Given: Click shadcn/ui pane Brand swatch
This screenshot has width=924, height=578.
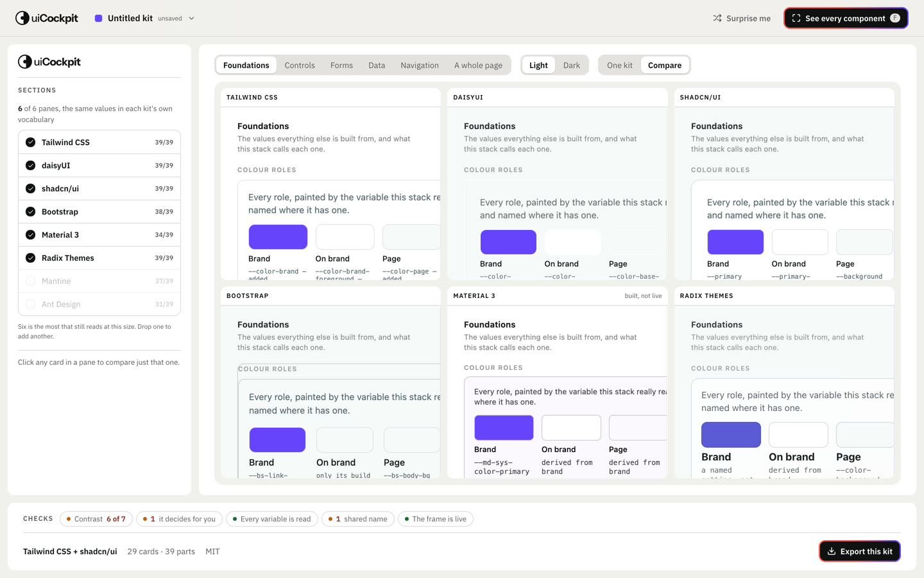Looking at the screenshot, I should pyautogui.click(x=735, y=242).
